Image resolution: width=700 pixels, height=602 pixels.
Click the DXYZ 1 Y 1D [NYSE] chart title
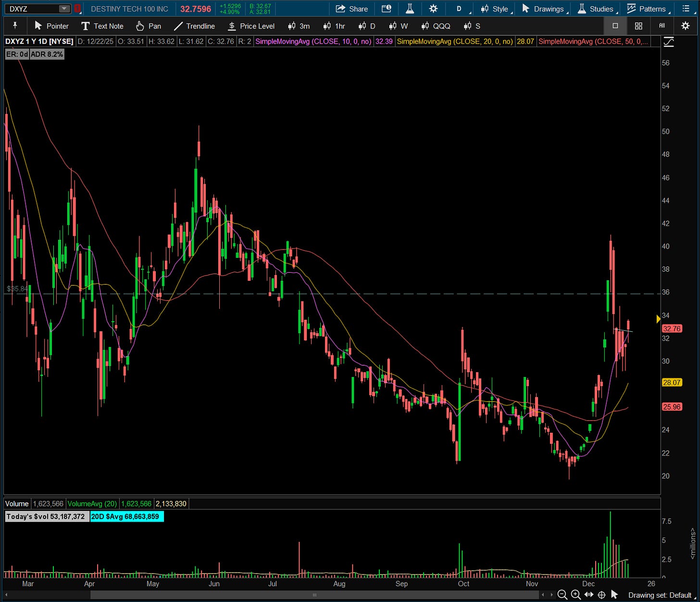(x=39, y=41)
